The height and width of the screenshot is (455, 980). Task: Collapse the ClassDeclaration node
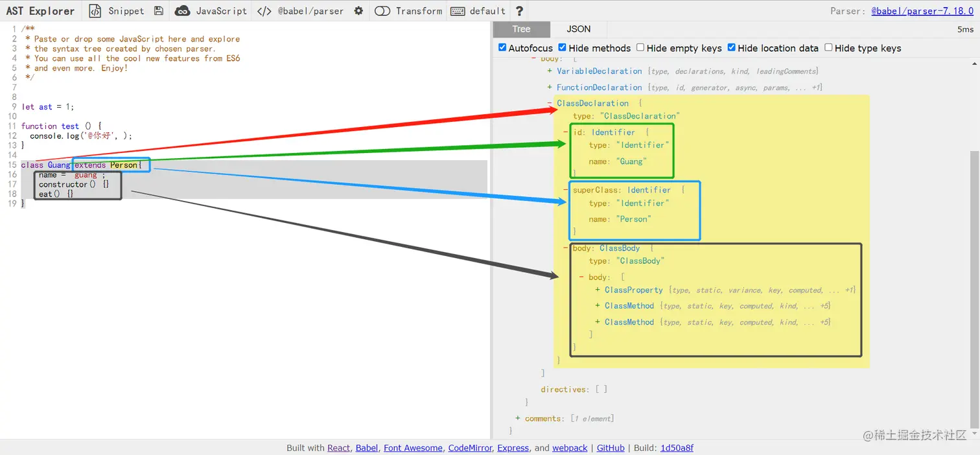[550, 103]
